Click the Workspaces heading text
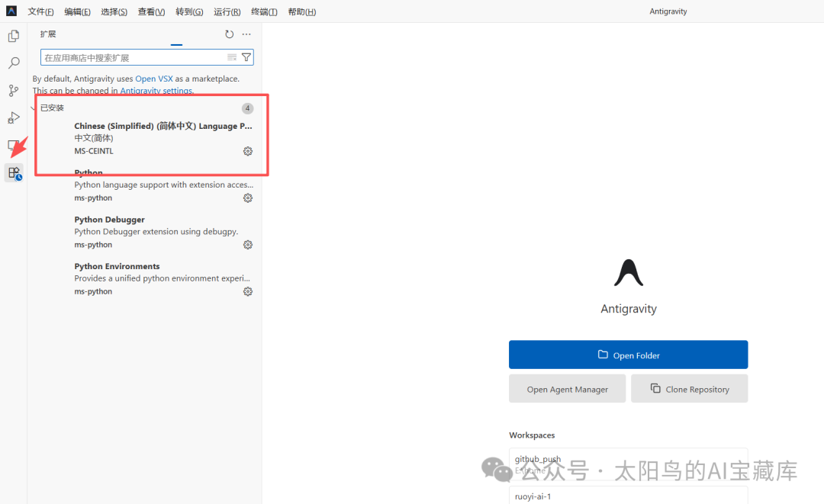Viewport: 824px width, 504px height. coord(532,435)
